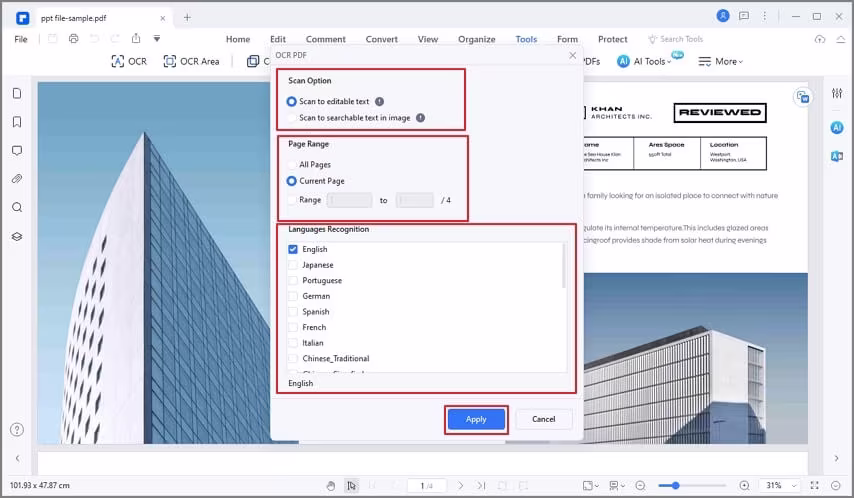
Task: Select Scan to editable text option
Action: point(291,101)
